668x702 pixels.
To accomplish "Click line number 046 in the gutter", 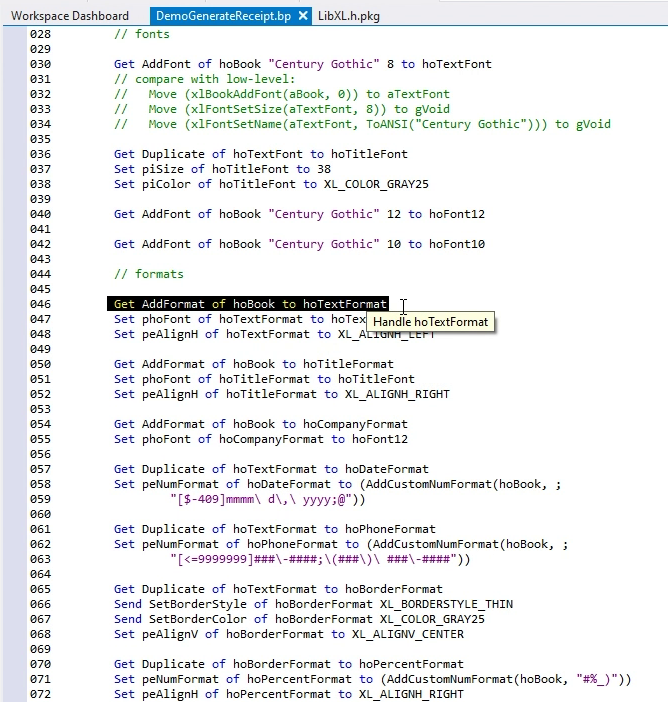I will coord(40,304).
